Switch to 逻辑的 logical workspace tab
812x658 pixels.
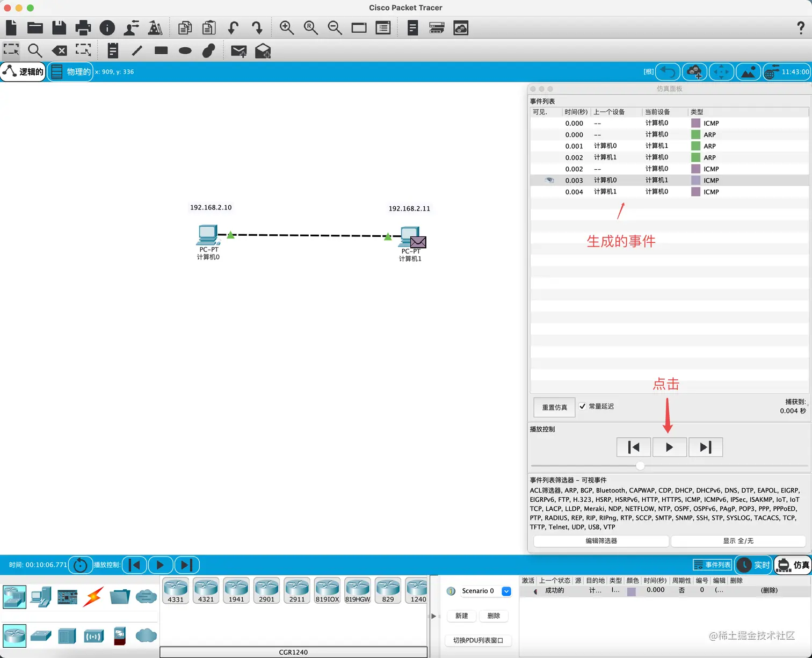23,71
